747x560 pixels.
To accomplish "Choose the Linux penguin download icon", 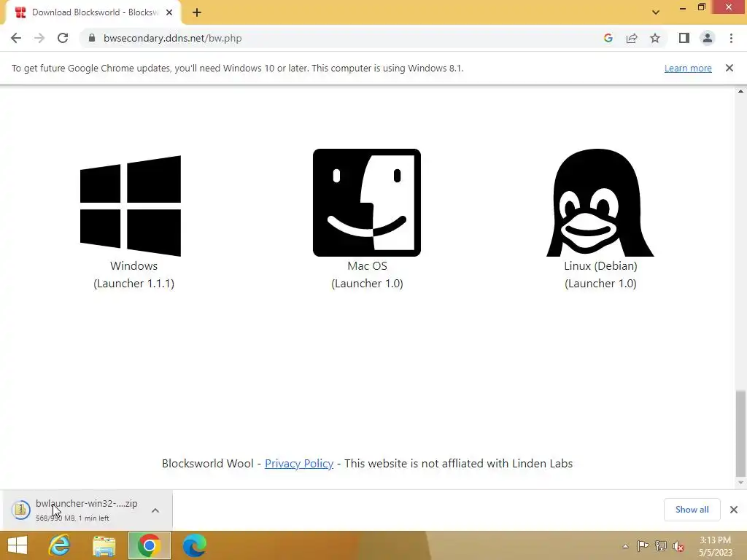I will (x=600, y=203).
